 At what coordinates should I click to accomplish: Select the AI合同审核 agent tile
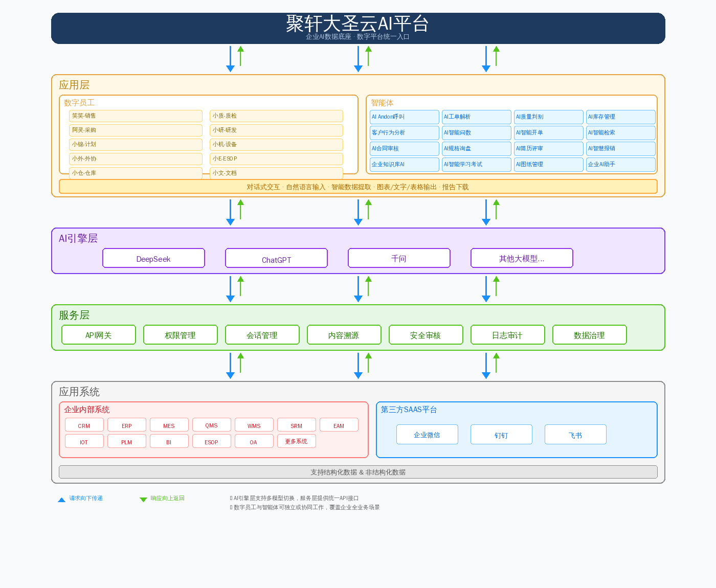405,149
